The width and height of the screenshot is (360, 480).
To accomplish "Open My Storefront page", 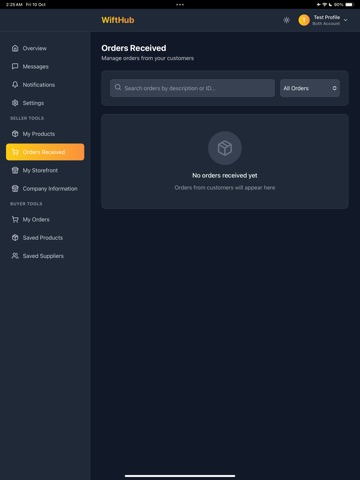I will pos(45,170).
